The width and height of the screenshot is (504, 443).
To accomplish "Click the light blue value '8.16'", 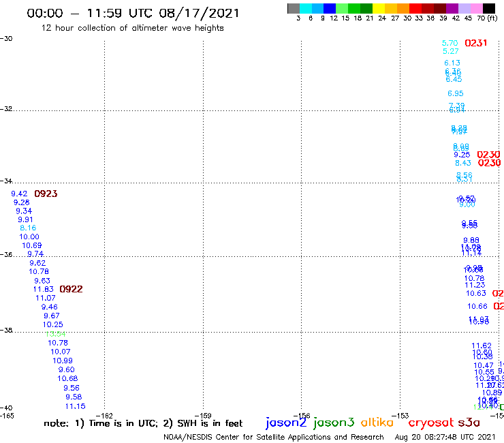I will 28,228.
